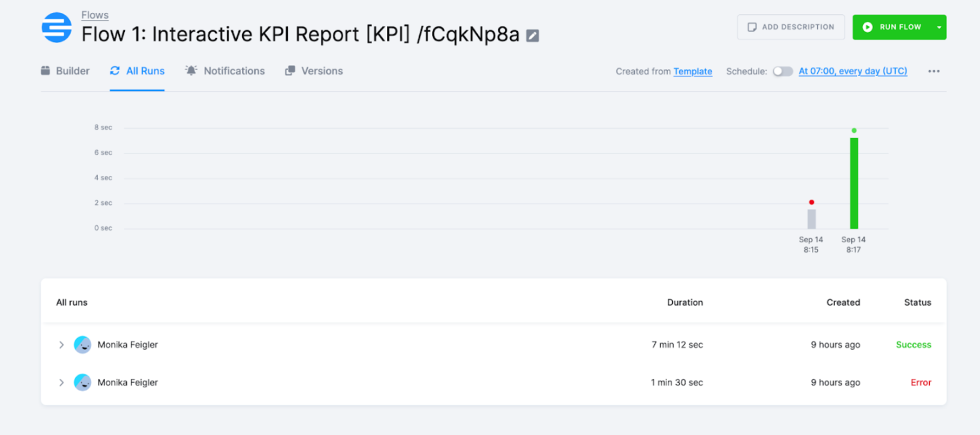Expand the run that ended with Error
The width and height of the screenshot is (980, 435).
[x=61, y=382]
